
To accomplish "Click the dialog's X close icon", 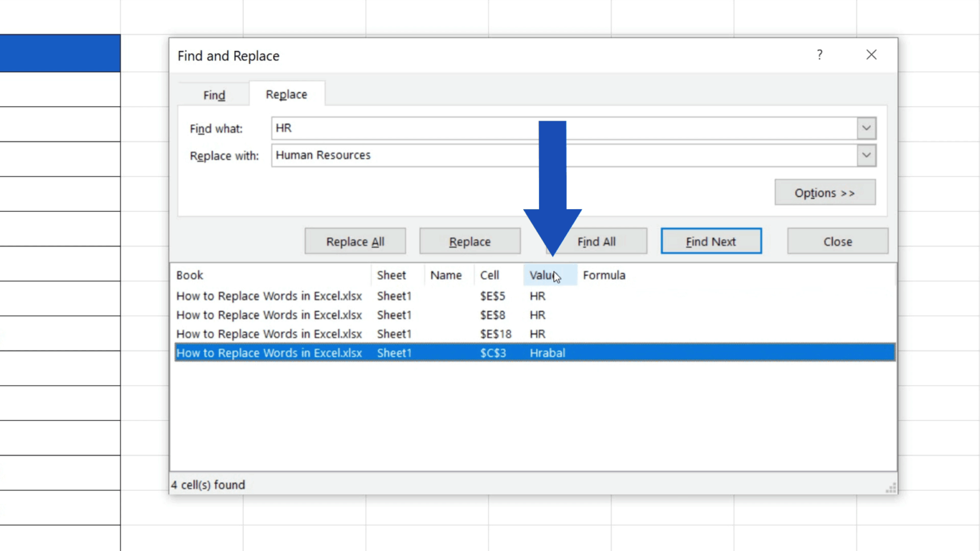I will pyautogui.click(x=872, y=55).
